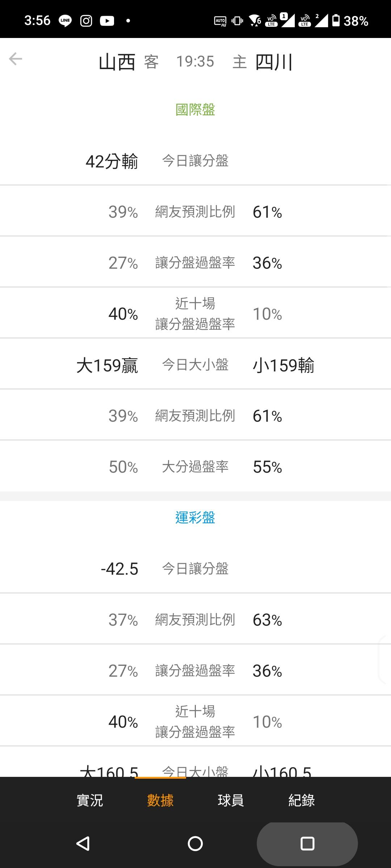
Task: Tap the 42分輸 spread result
Action: tap(112, 161)
